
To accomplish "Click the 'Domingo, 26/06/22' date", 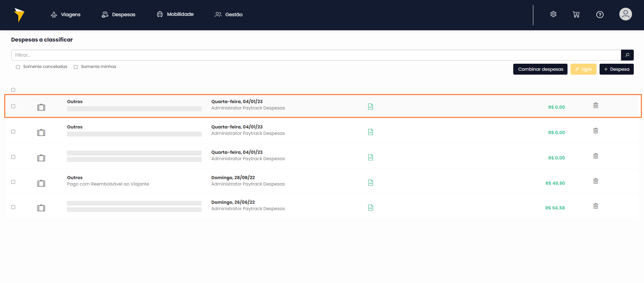I will pyautogui.click(x=233, y=202).
